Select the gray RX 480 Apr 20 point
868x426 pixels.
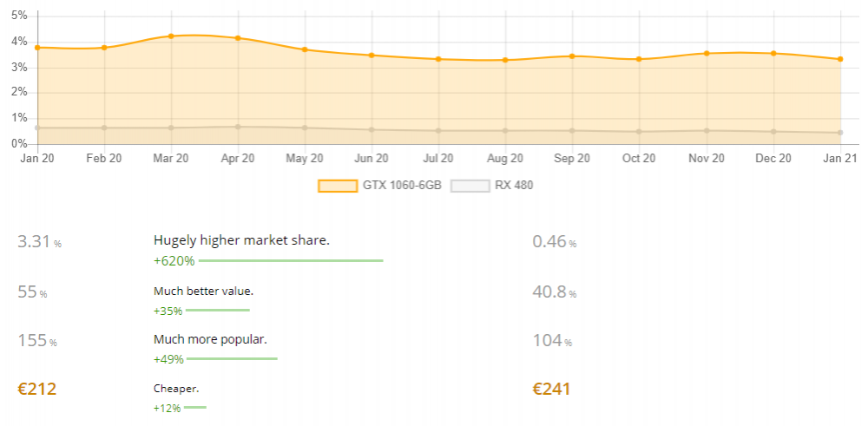click(x=238, y=127)
